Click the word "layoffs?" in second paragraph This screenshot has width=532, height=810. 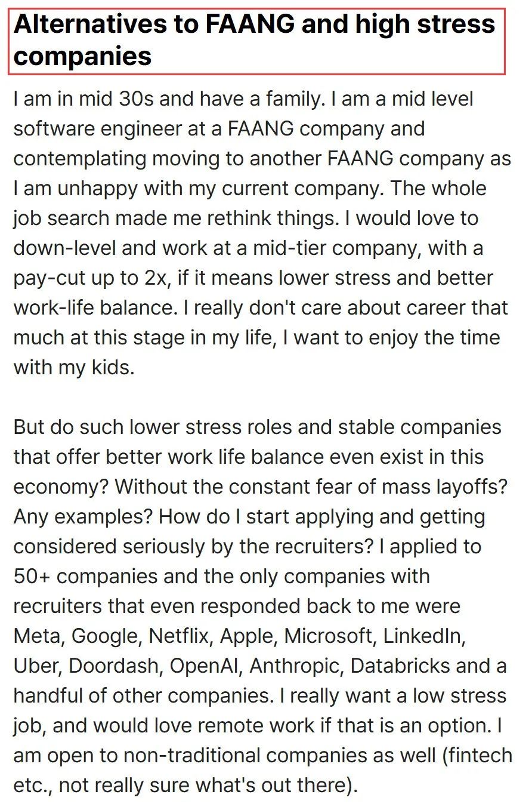click(x=471, y=486)
